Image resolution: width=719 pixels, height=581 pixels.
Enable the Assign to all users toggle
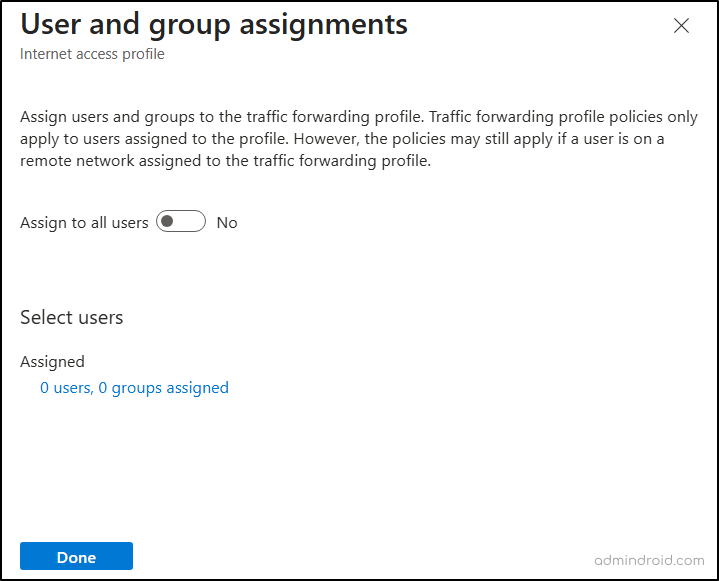(181, 222)
